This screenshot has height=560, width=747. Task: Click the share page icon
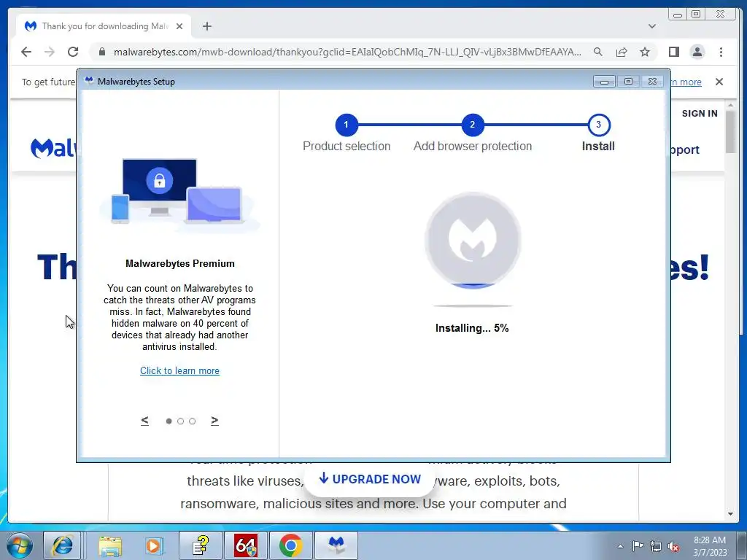point(622,52)
